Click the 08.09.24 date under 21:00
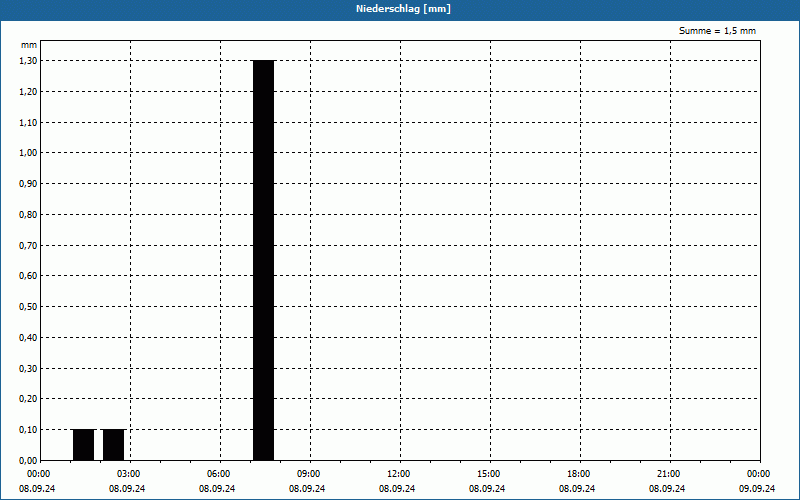Image resolution: width=800 pixels, height=500 pixels. [667, 489]
